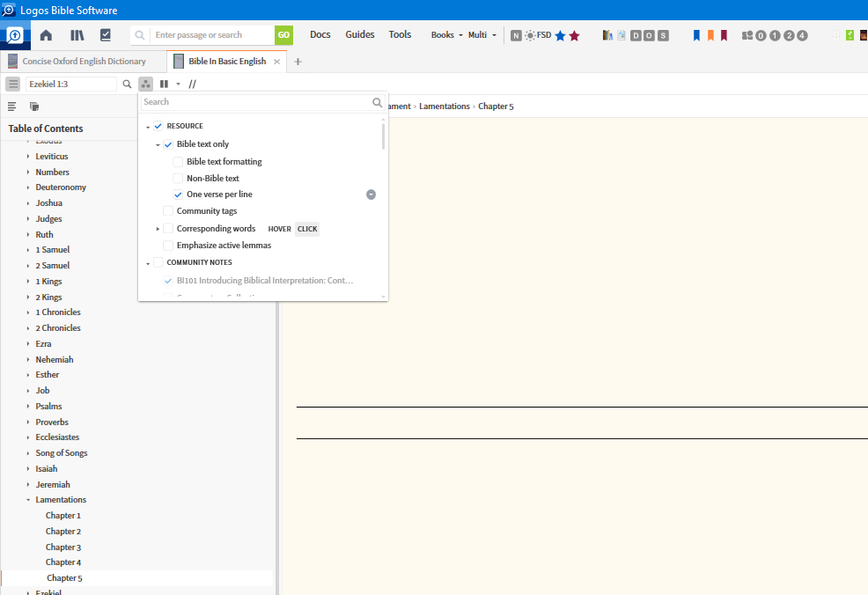Screen dimensions: 868x595
Task: Click the blue bookmark ribbon icon
Action: [696, 36]
